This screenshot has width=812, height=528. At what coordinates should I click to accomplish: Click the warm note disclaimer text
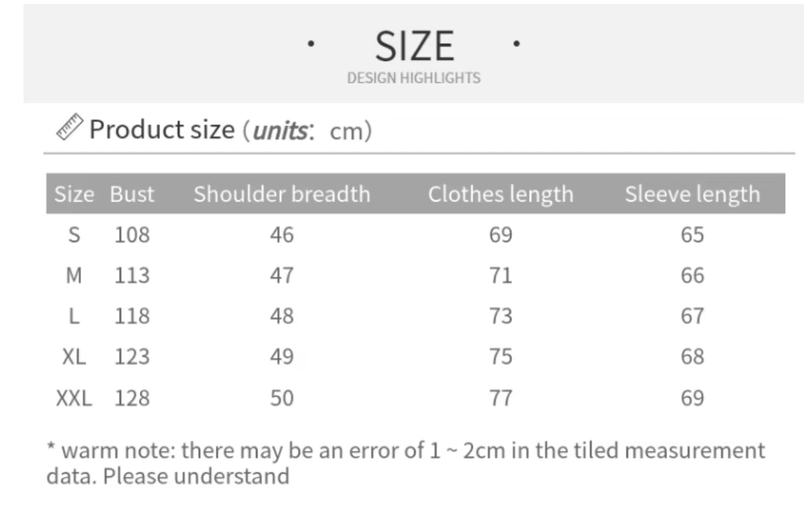pos(405,463)
